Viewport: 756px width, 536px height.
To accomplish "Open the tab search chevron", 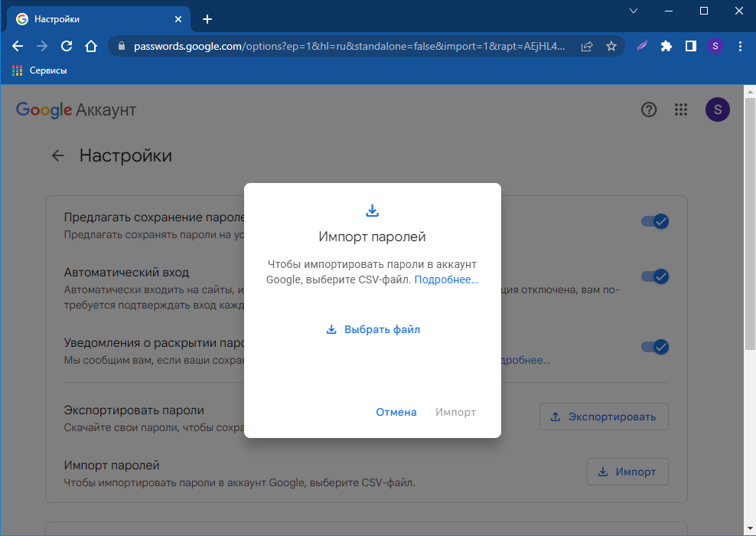I will pos(634,11).
